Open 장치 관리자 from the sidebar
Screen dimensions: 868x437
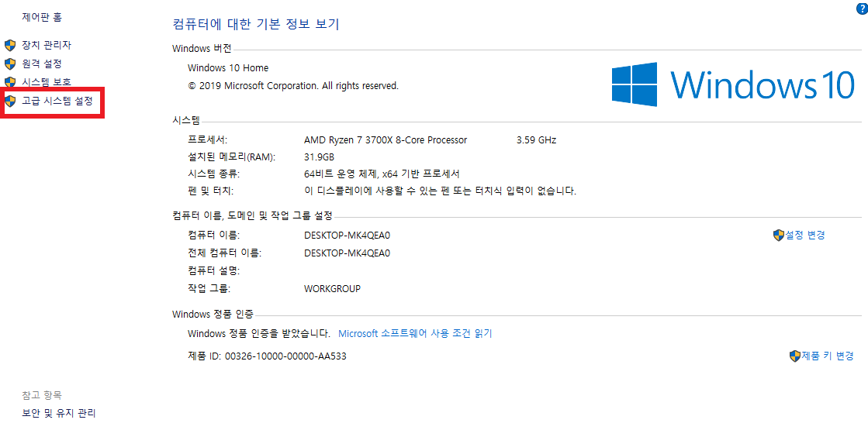[x=47, y=45]
